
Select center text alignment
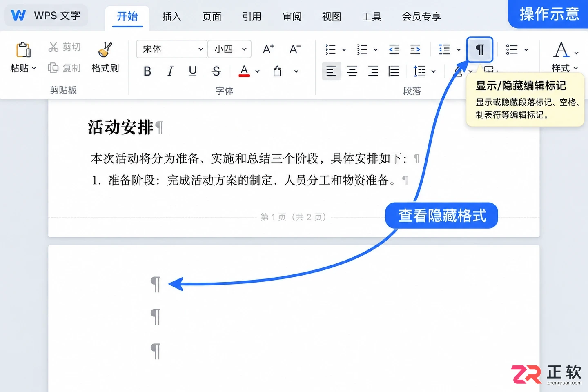point(352,71)
